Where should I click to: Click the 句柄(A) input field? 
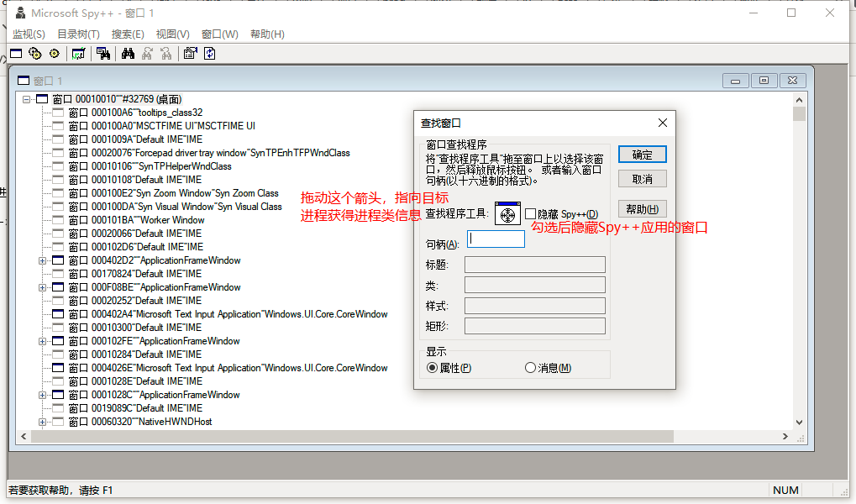point(496,239)
